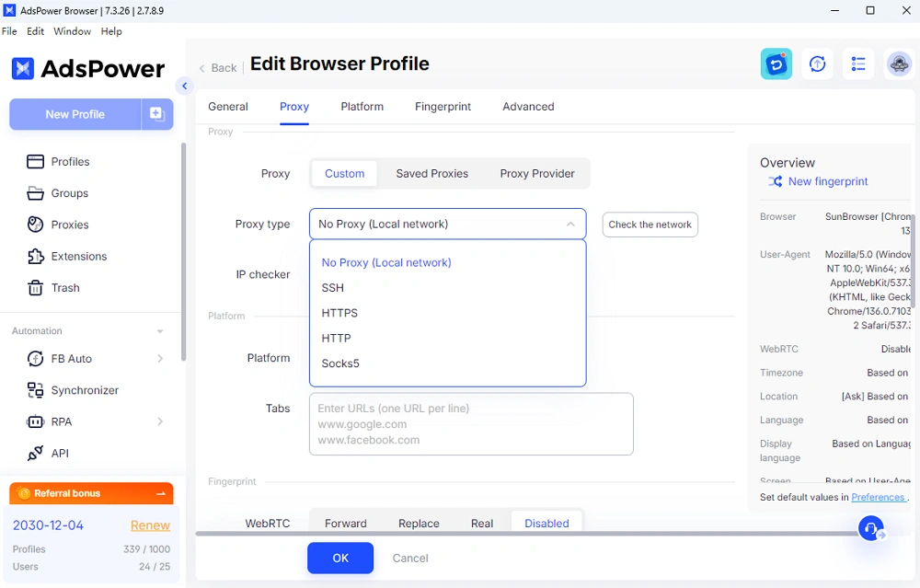Click the upload/update icon in header

pyautogui.click(x=817, y=64)
